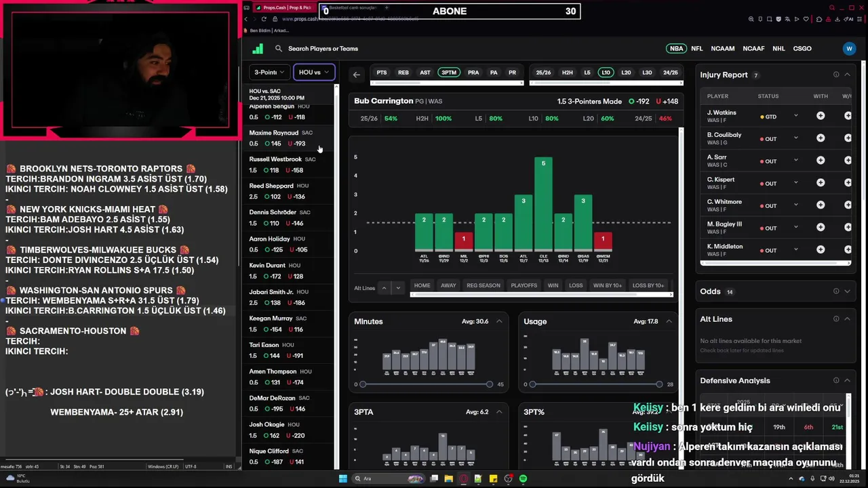Adjust the Usage range right handle
The image size is (868, 488).
point(659,384)
